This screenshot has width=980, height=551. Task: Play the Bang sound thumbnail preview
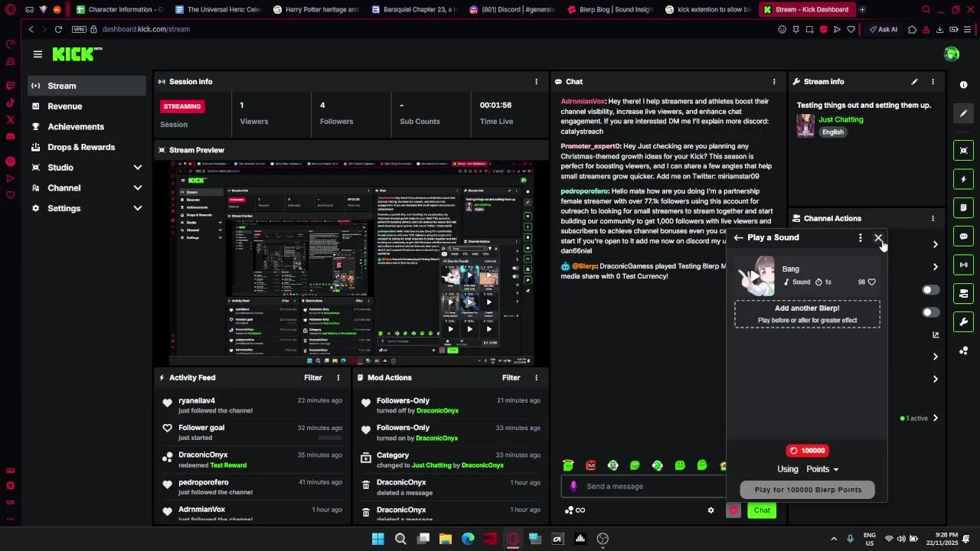(x=756, y=275)
